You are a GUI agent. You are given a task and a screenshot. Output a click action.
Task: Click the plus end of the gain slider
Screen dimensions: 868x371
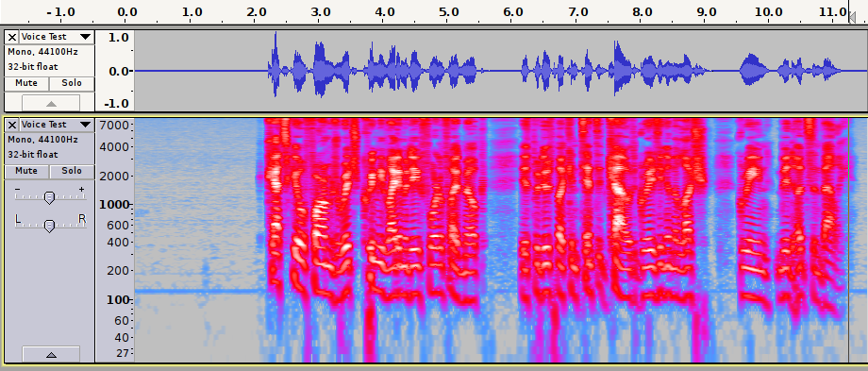82,190
